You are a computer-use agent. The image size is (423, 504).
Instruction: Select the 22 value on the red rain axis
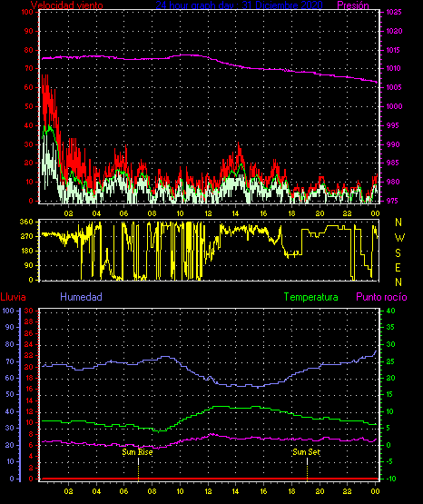pyautogui.click(x=28, y=355)
